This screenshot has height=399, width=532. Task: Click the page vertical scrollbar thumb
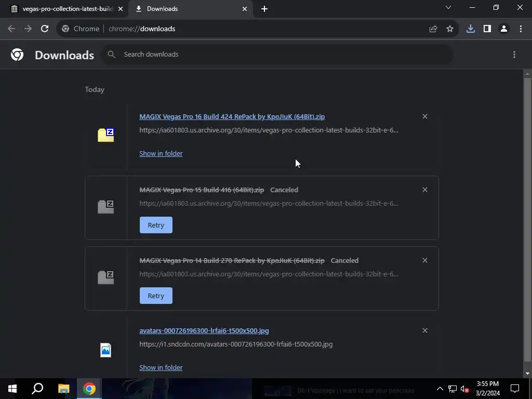(x=527, y=220)
